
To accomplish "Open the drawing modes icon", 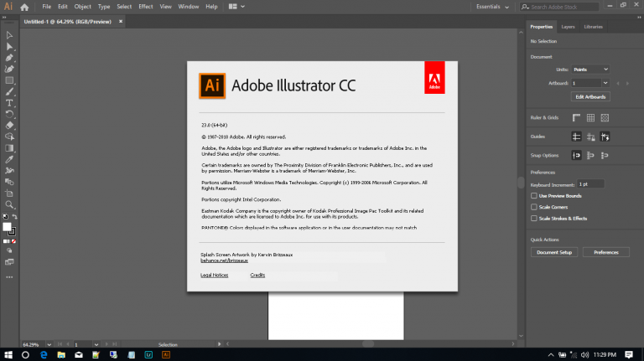I will click(x=9, y=250).
